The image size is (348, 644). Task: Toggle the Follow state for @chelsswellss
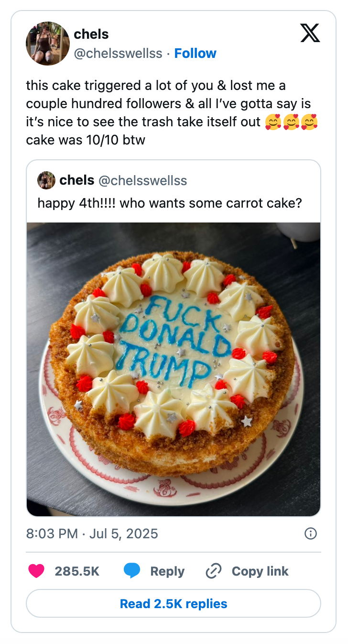pos(196,53)
